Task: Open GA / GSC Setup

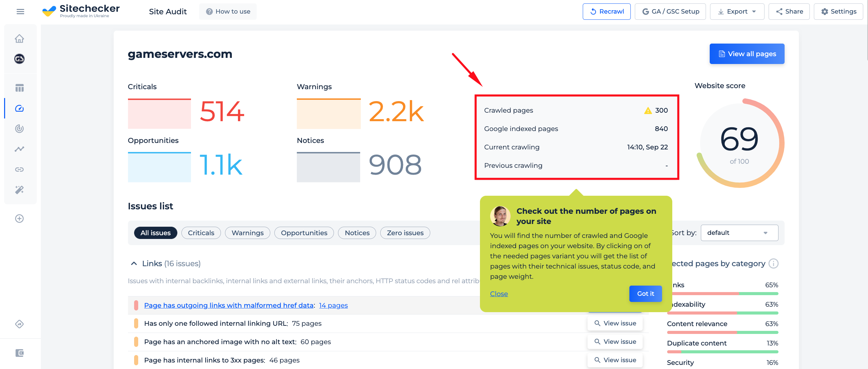Action: click(670, 12)
